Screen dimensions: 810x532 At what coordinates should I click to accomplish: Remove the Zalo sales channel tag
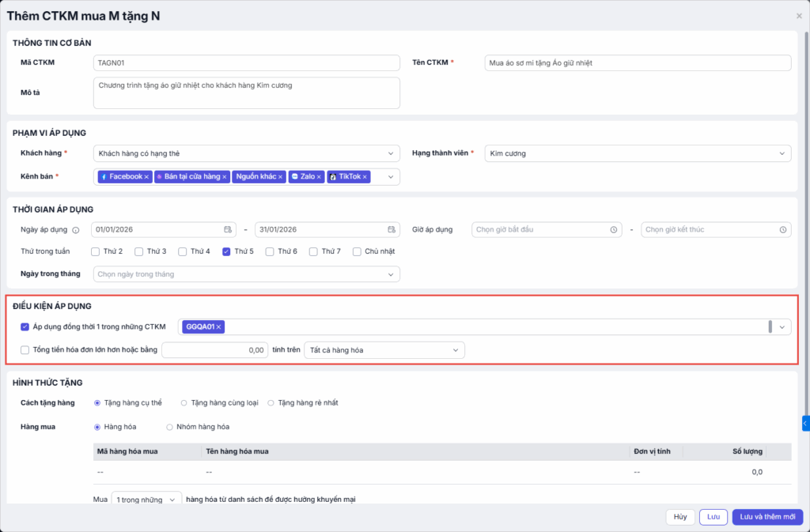click(x=320, y=177)
